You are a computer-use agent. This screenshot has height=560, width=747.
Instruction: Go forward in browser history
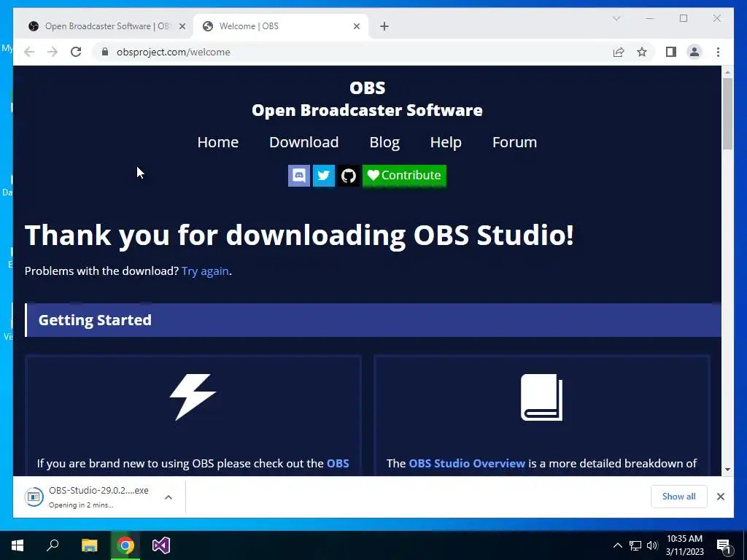click(x=53, y=52)
